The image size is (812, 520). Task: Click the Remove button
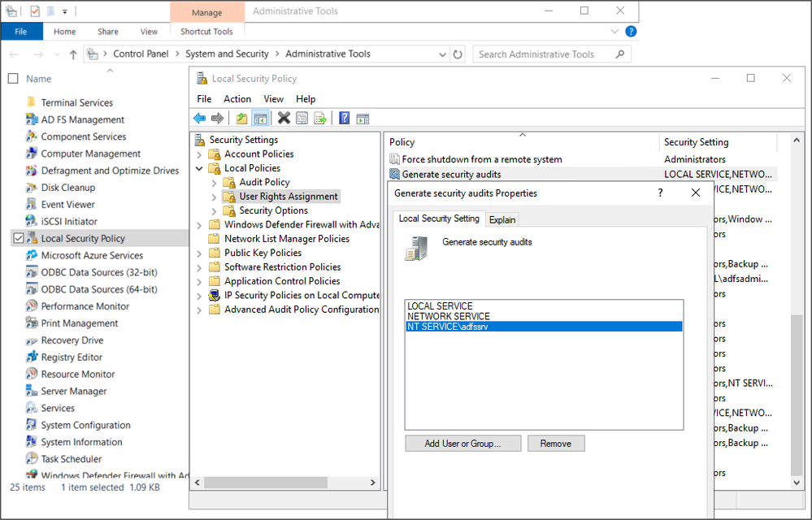tap(556, 444)
